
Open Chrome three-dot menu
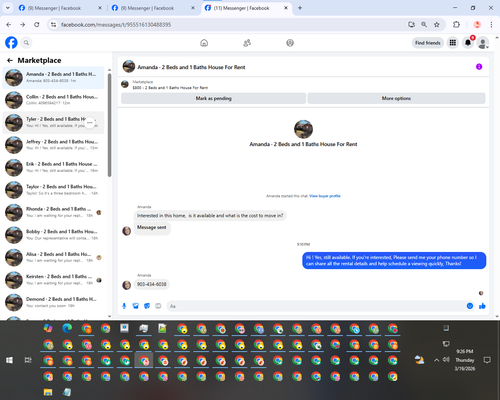pyautogui.click(x=491, y=24)
